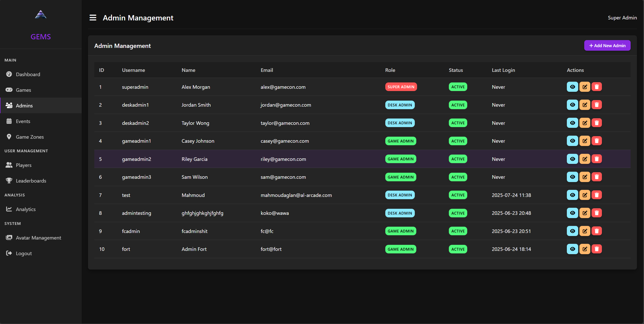644x324 pixels.
Task: Click Add New Admin button
Action: pos(607,46)
